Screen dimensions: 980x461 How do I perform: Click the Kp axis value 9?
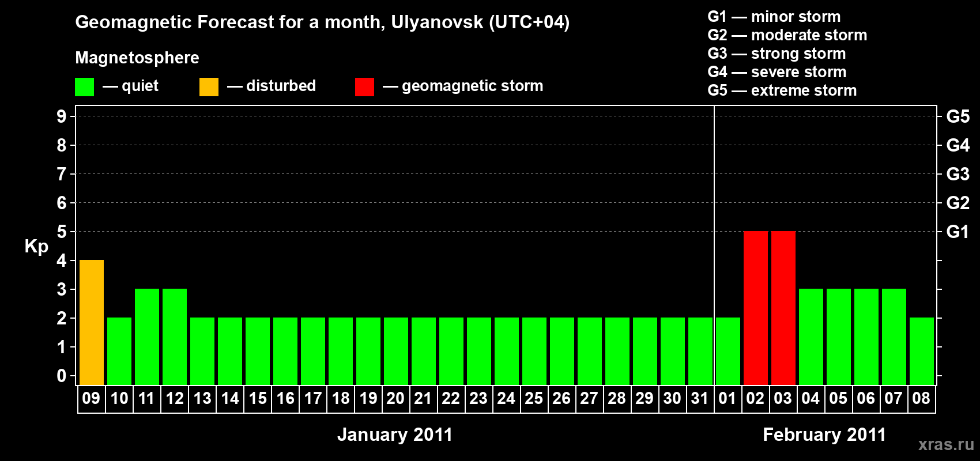pos(62,116)
